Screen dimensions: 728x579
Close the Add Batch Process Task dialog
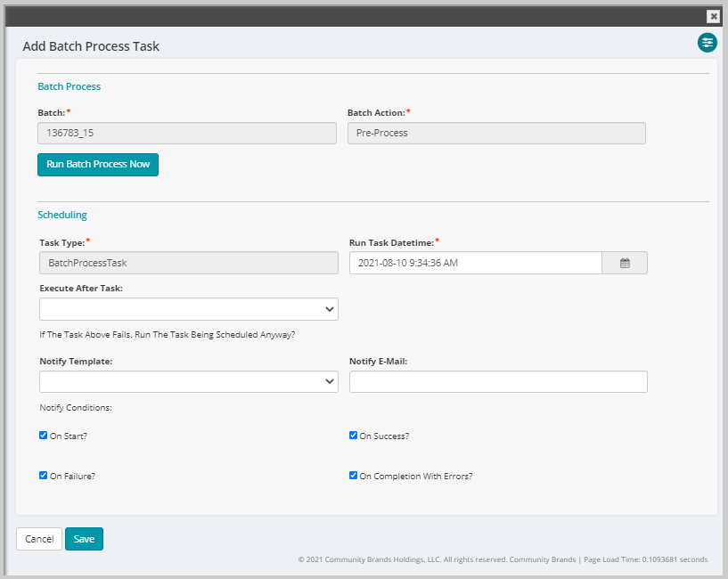713,16
